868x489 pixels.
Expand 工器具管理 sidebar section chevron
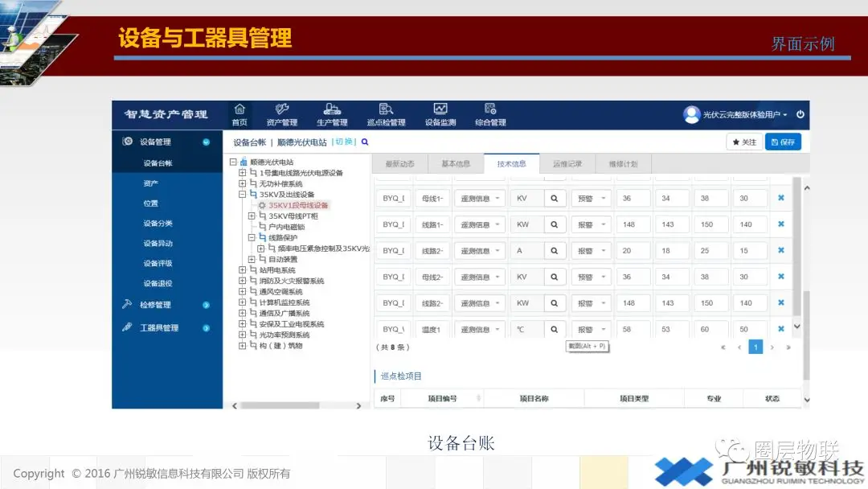tap(206, 328)
